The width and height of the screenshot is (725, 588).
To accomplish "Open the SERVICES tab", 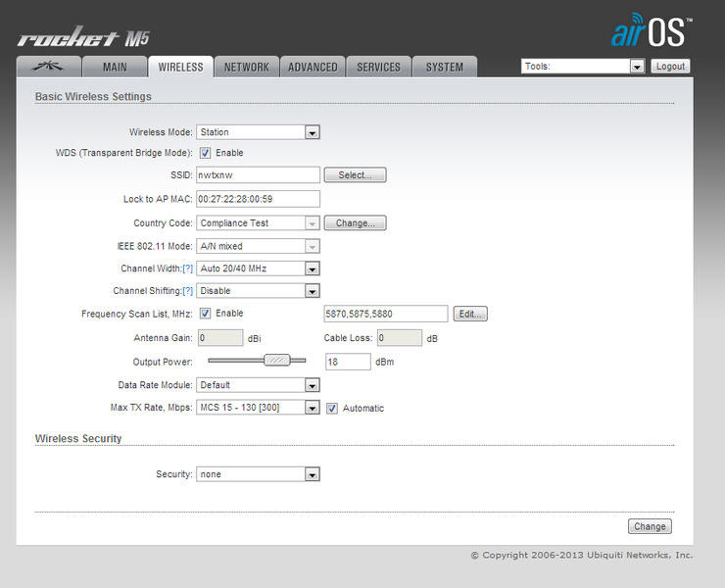I will point(379,67).
